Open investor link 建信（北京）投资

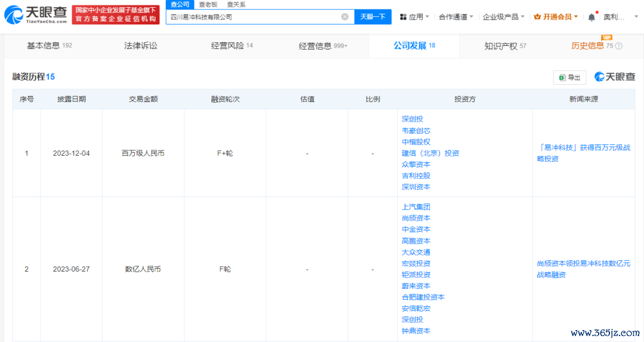(x=431, y=153)
